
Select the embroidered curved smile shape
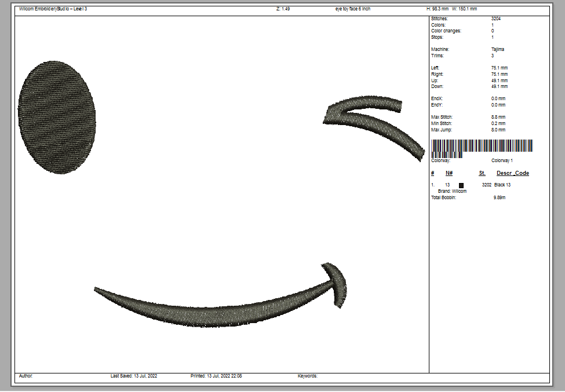220,295
